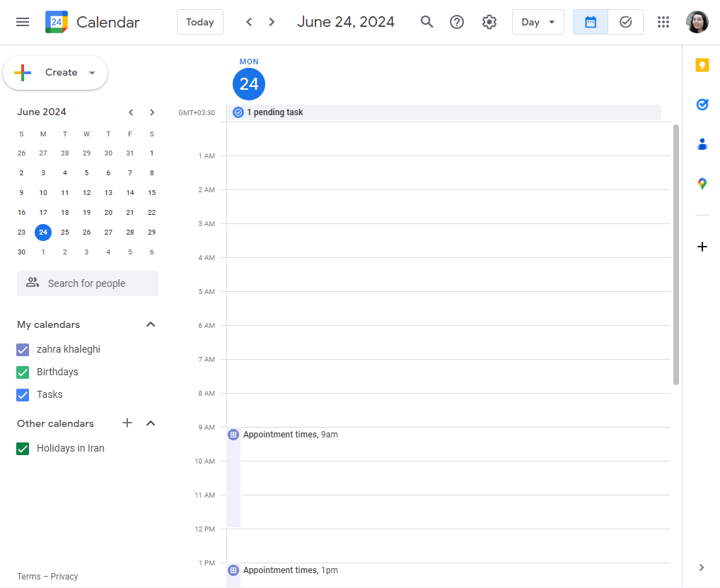This screenshot has height=588, width=720.
Task: Open the Settings gear menu
Action: coord(489,22)
